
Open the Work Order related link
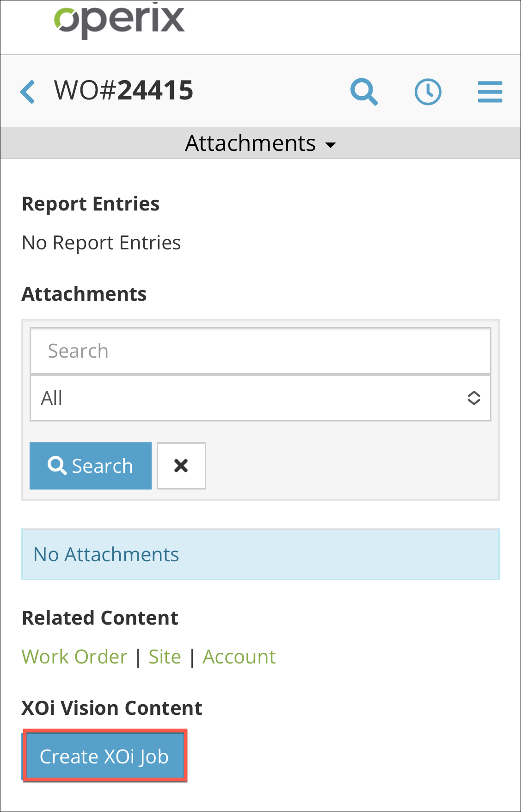pyautogui.click(x=74, y=657)
